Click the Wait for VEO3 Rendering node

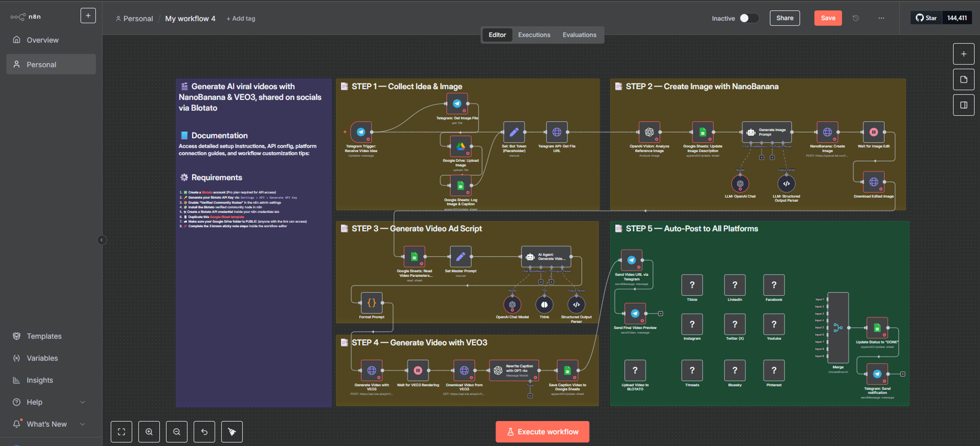(x=418, y=370)
